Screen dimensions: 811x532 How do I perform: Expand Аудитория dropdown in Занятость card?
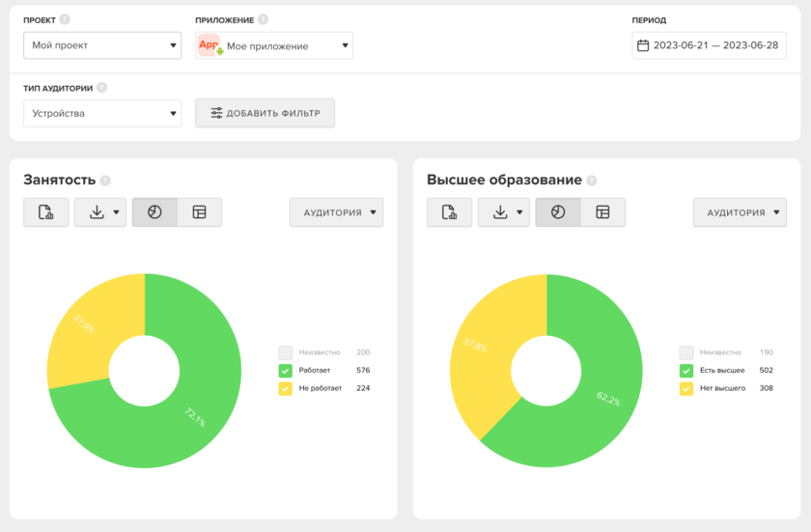[336, 212]
